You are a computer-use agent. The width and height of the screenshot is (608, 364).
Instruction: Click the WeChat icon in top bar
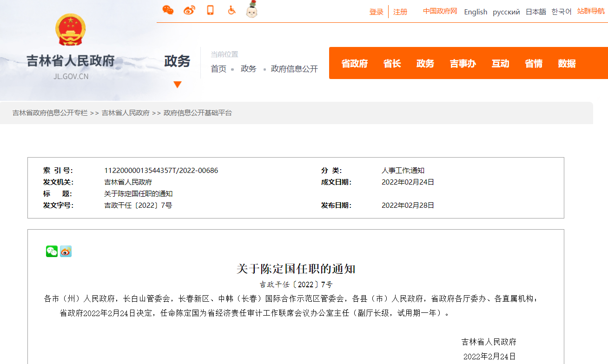tap(168, 10)
